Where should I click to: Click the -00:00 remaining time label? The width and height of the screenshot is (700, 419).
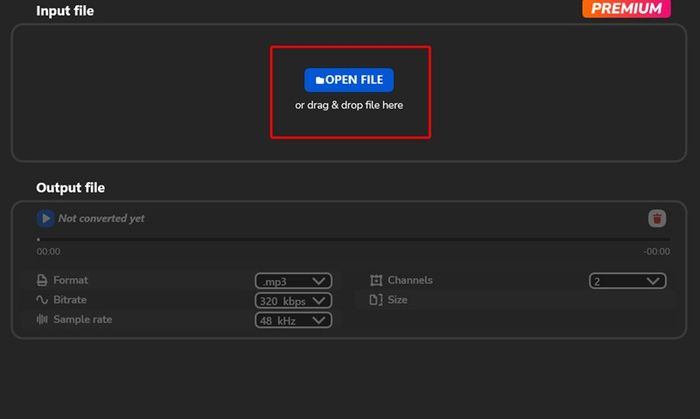pos(657,252)
